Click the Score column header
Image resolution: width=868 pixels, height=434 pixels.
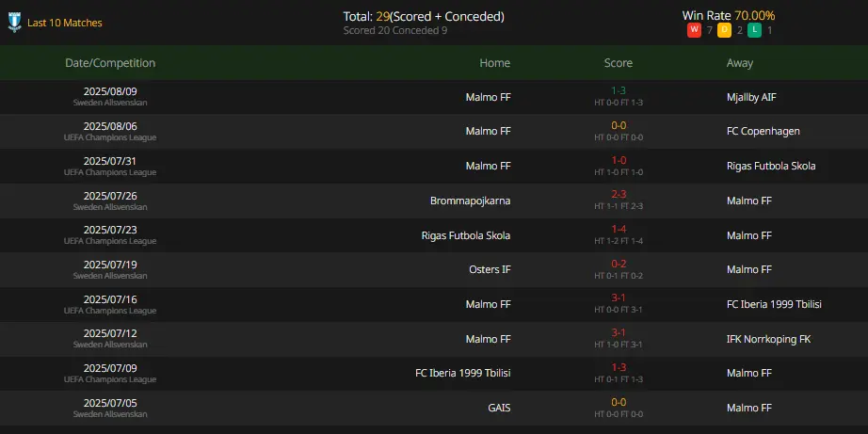pos(619,63)
